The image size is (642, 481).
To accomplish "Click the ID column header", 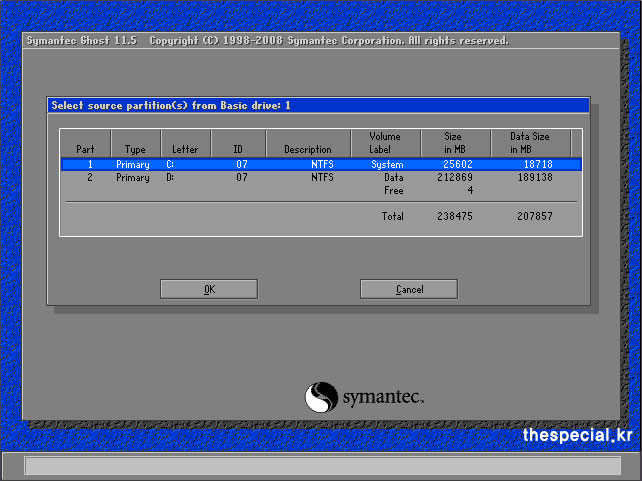I will coord(238,143).
